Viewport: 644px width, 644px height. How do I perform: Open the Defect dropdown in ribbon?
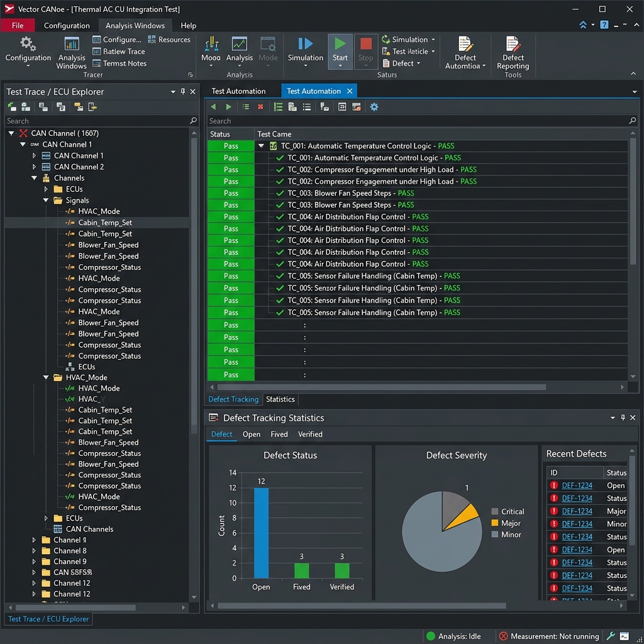[418, 64]
